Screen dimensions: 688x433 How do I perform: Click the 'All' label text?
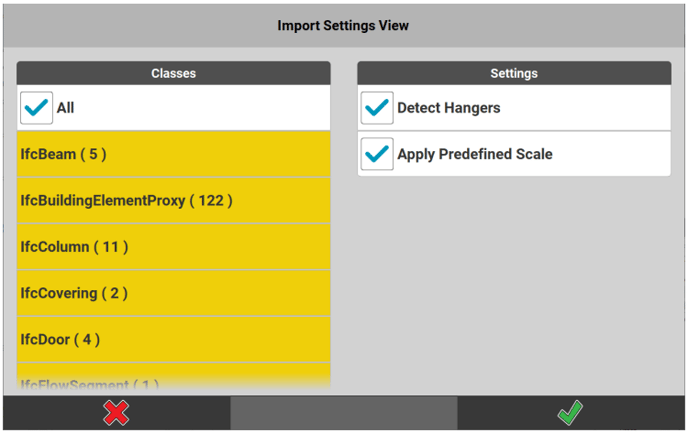65,108
